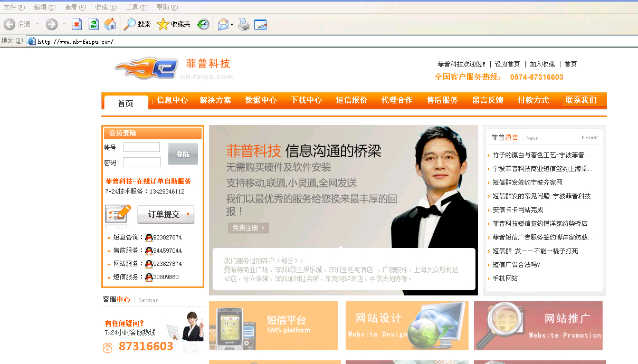Refresh the page using the toolbar icon

click(x=94, y=24)
